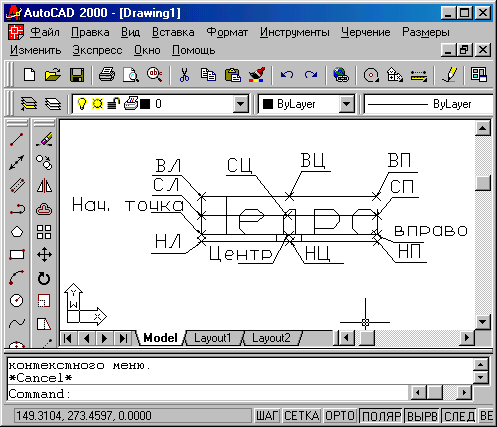Redo action arrow icon
Image resolution: width=497 pixels, height=427 pixels.
(311, 75)
